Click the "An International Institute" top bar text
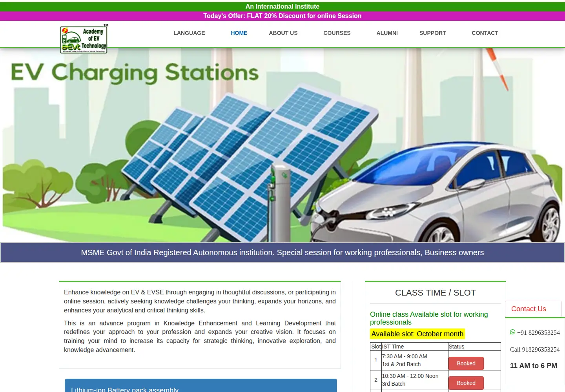The image size is (565, 392). pos(282,7)
